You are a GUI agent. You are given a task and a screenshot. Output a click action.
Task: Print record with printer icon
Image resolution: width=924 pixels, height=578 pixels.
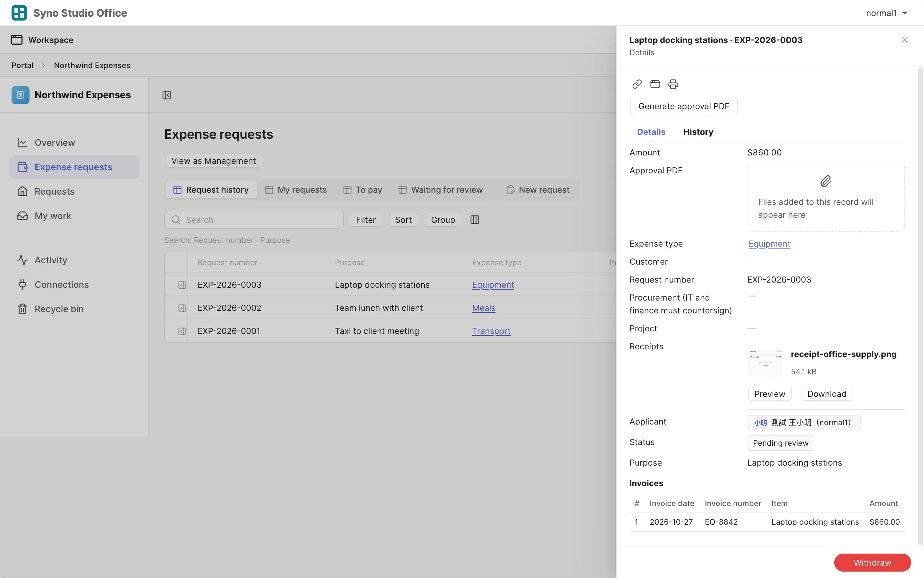pyautogui.click(x=673, y=84)
